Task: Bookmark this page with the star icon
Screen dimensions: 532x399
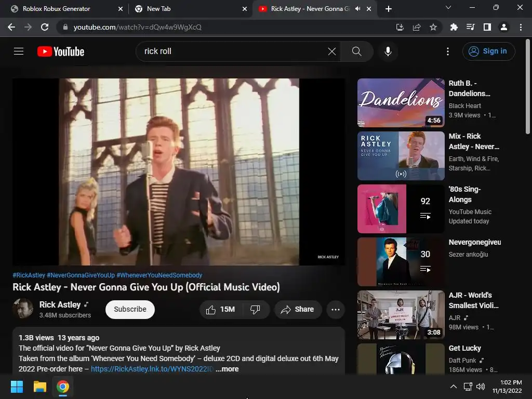Action: [433, 27]
